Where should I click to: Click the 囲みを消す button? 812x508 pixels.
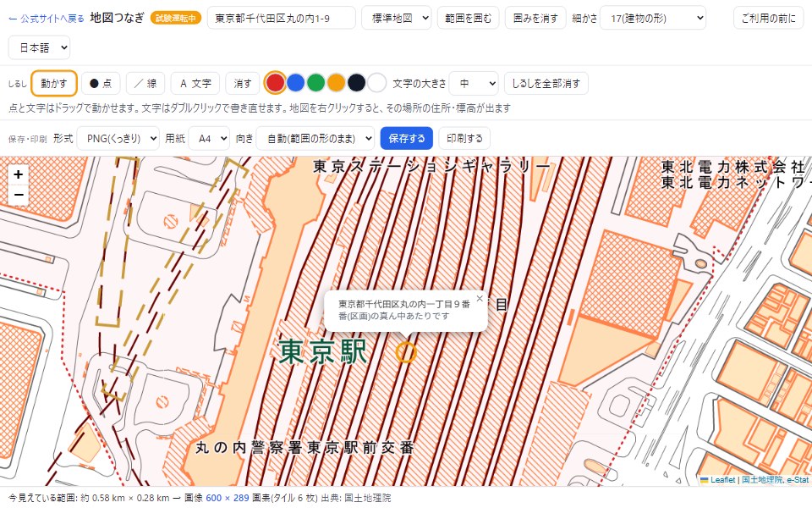coord(535,18)
